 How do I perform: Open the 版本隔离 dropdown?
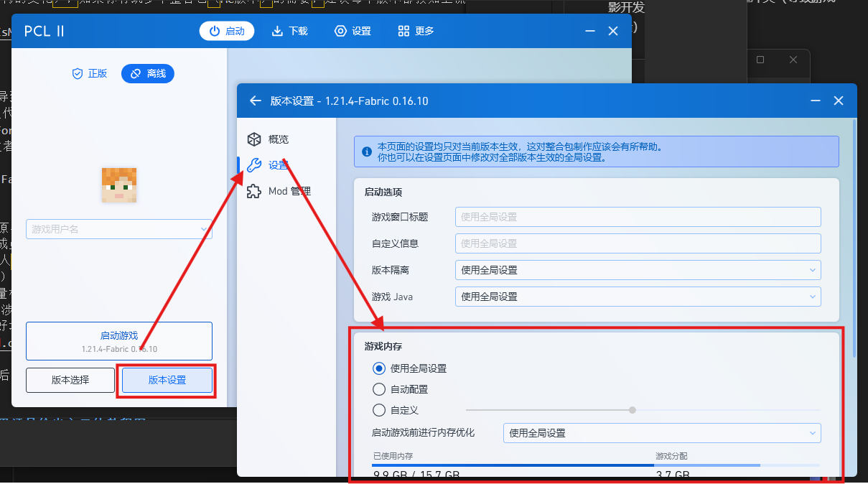[638, 269]
